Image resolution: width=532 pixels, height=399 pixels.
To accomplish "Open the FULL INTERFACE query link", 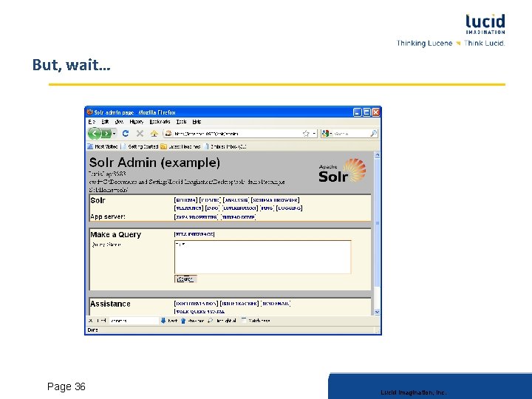I will [194, 234].
